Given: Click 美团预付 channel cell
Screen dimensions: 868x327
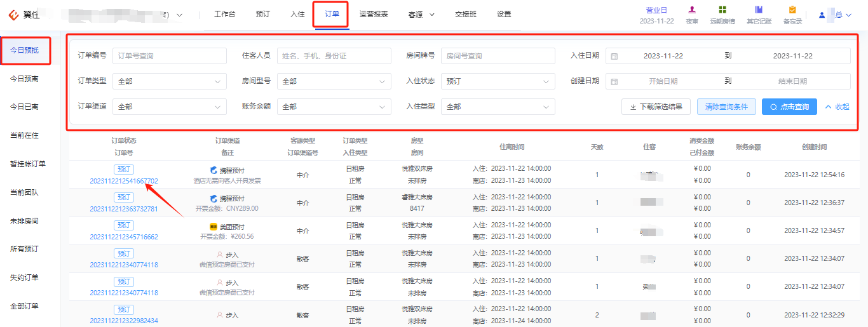Looking at the screenshot, I should coord(227,226).
